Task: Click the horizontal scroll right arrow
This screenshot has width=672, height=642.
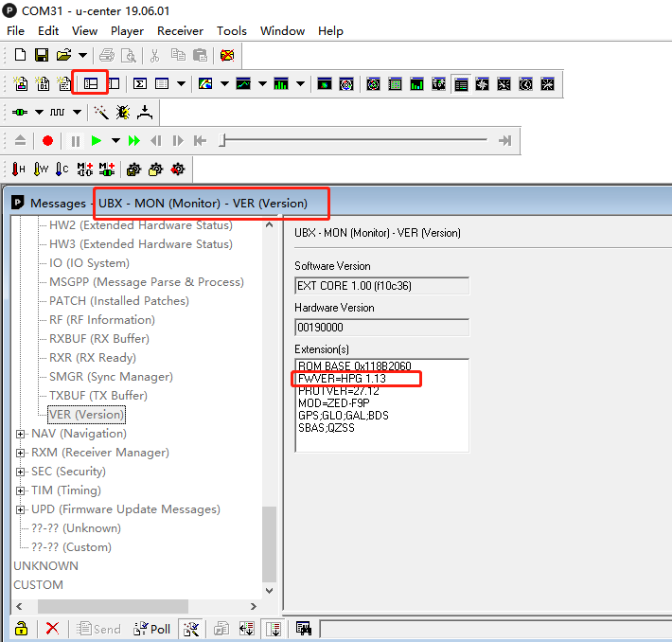Action: pos(254,606)
